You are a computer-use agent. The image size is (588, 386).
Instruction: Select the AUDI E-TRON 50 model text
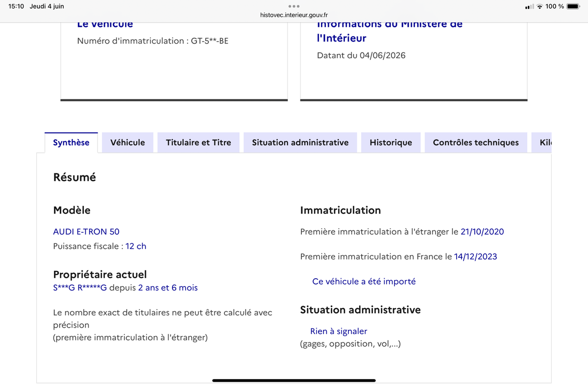[x=86, y=232]
